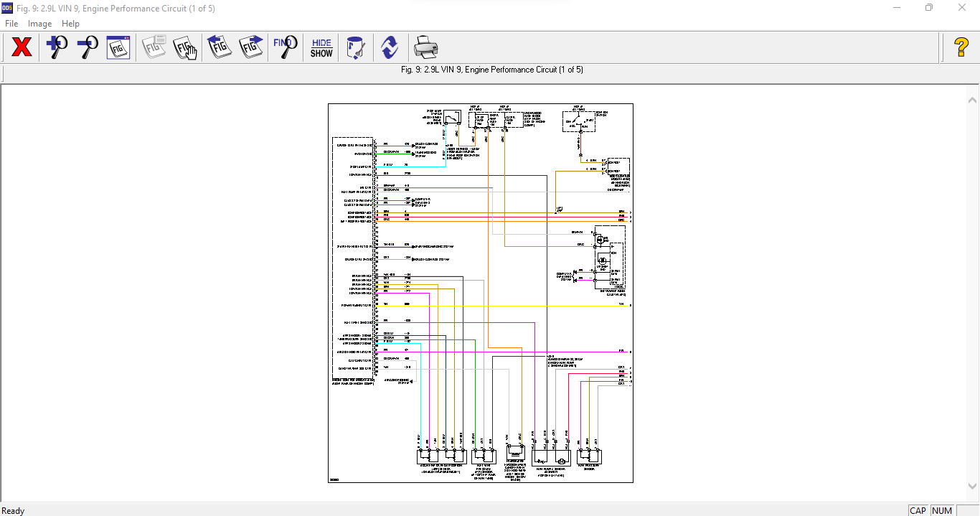Screen dimensions: 980x516
Task: Print the wiring diagram
Action: pos(425,48)
